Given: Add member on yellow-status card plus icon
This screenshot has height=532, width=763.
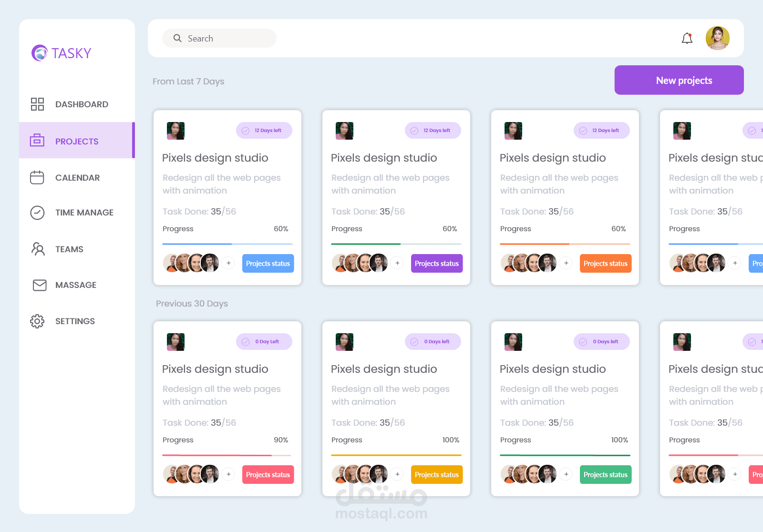Looking at the screenshot, I should pyautogui.click(x=397, y=474).
